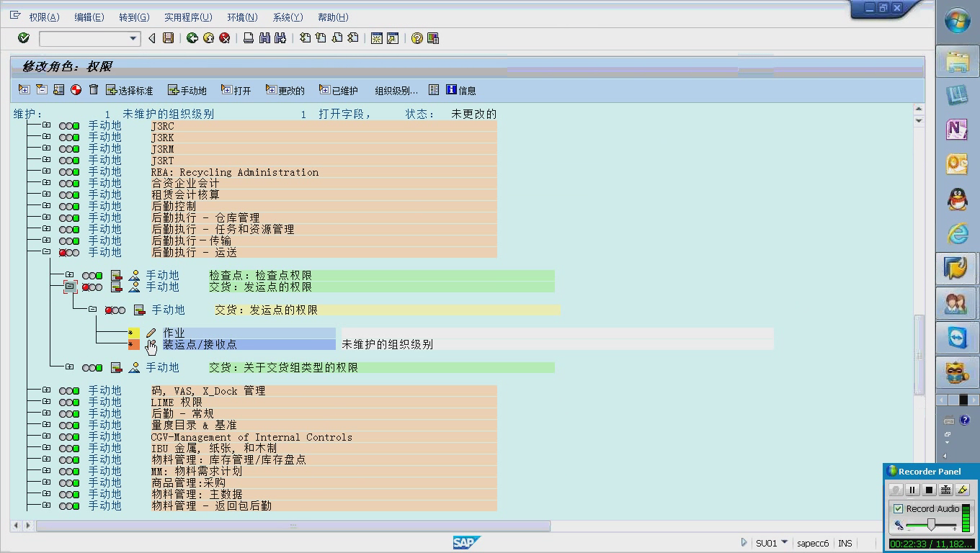Click the red-white Generate profile icon

tap(76, 90)
